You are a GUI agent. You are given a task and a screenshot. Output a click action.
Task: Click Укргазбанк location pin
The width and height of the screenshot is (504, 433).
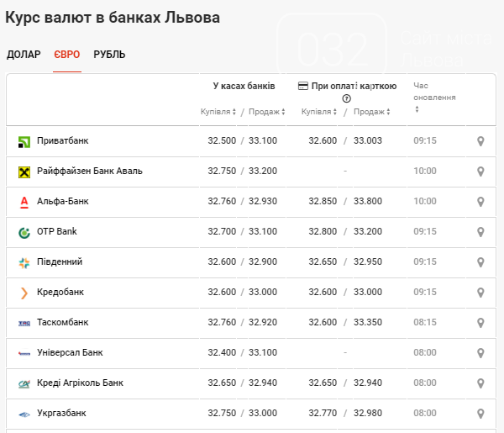click(480, 414)
